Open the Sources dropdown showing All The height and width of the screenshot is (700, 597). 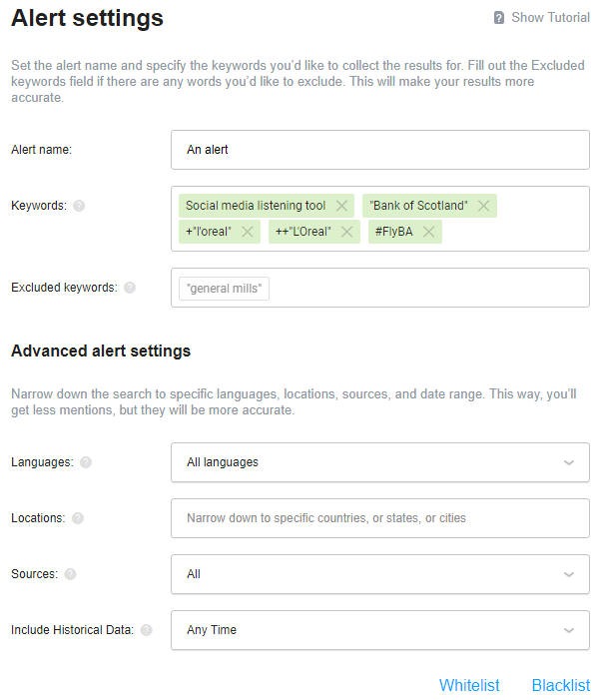pyautogui.click(x=380, y=574)
